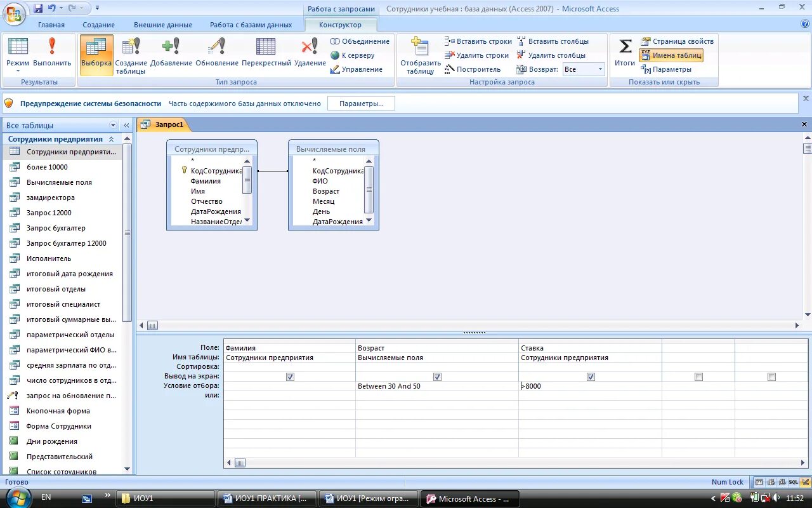This screenshot has height=508, width=812.
Task: Select К серверу pass-through option
Action: tap(353, 55)
